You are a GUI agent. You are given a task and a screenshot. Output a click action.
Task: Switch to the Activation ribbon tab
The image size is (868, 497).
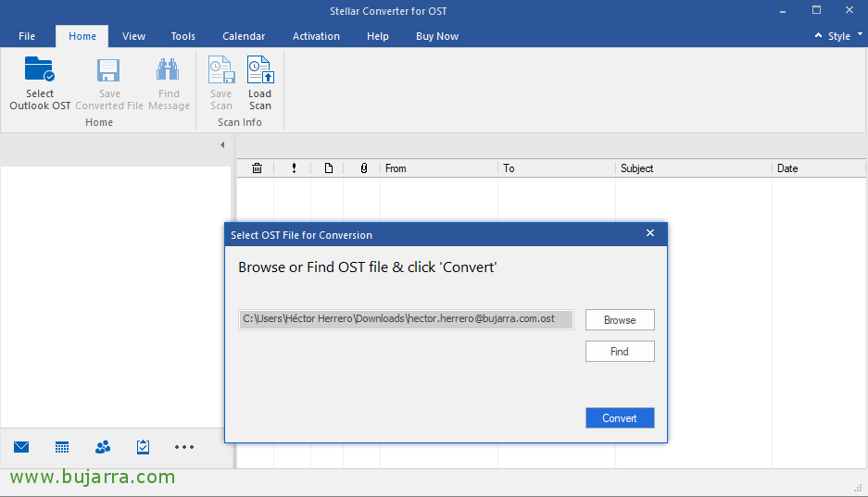316,36
